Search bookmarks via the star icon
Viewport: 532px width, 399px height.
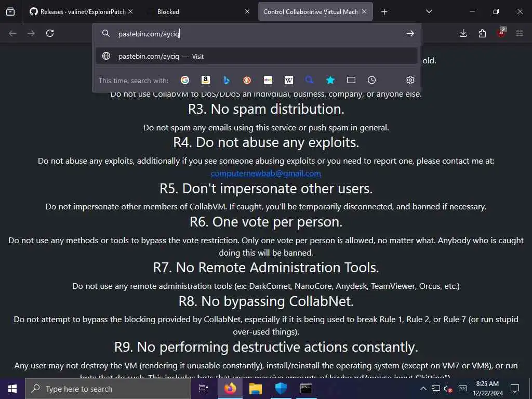click(x=330, y=80)
